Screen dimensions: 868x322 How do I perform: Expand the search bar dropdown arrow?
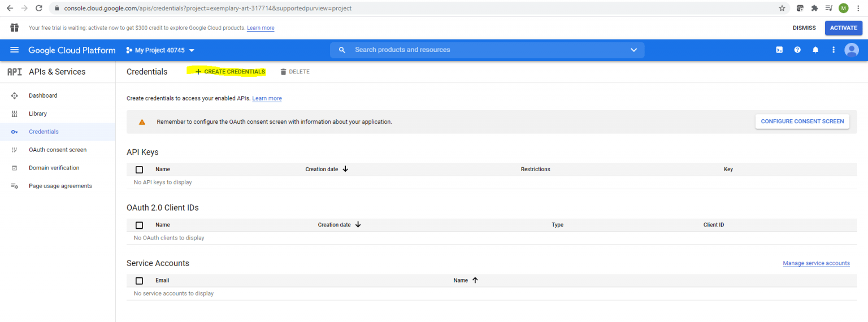click(633, 50)
